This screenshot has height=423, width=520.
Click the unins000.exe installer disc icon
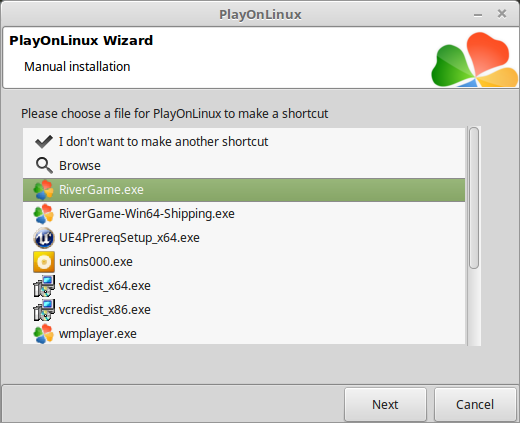(44, 262)
